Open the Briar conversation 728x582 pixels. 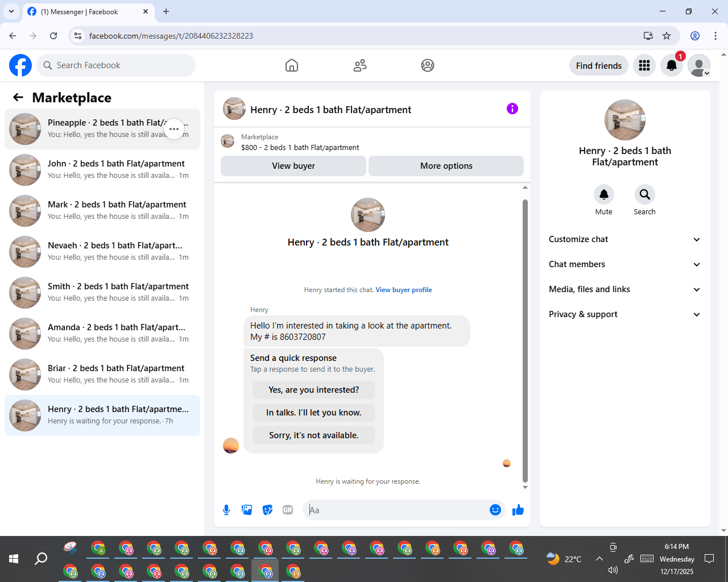click(102, 375)
